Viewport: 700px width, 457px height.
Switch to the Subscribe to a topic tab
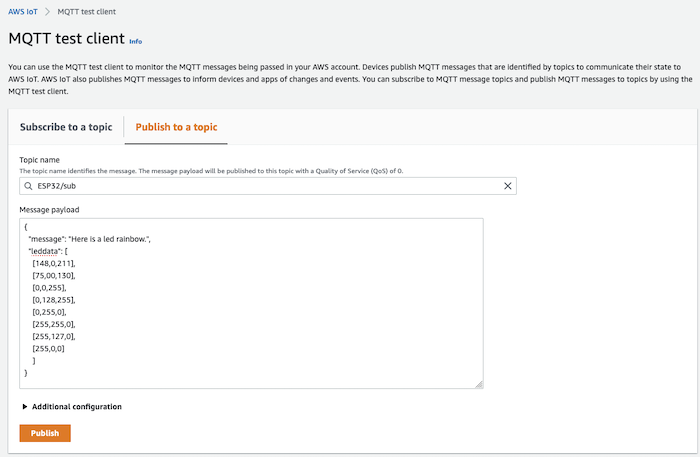click(x=65, y=127)
